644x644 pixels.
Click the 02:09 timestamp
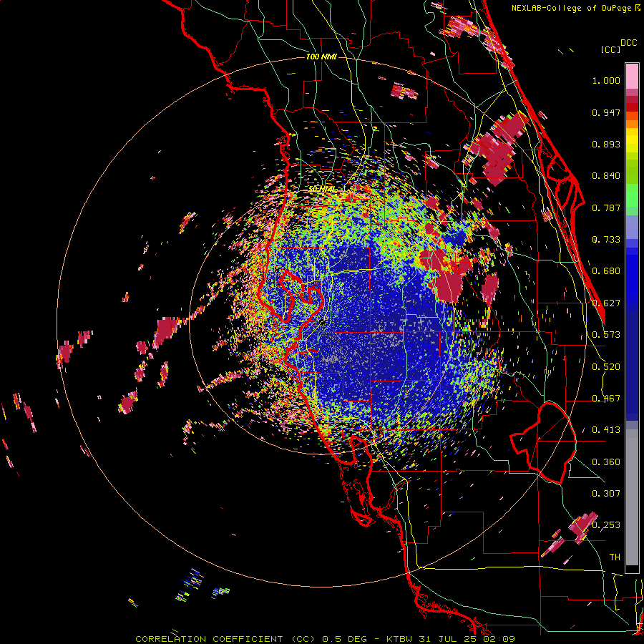point(499,639)
